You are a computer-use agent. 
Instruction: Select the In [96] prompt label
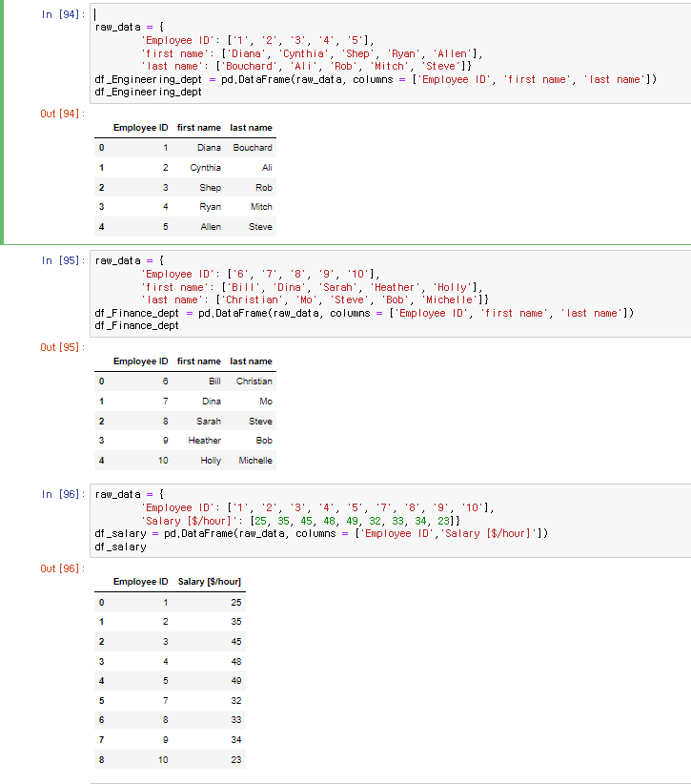[63, 494]
